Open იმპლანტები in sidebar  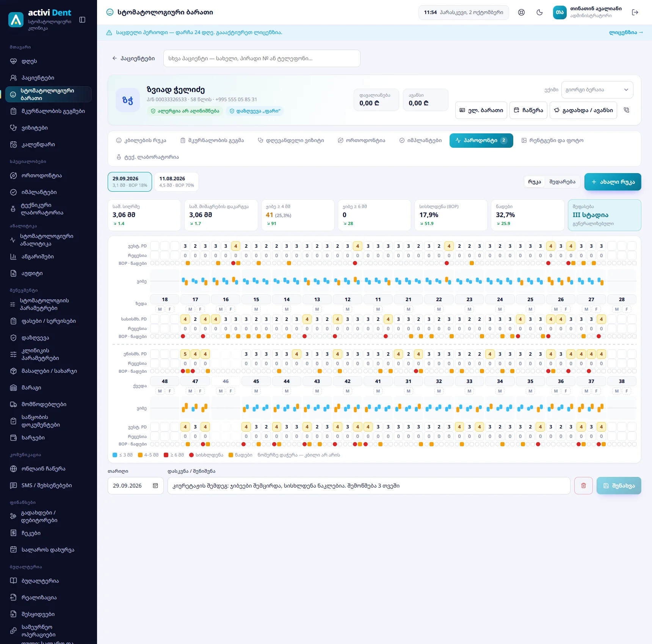pos(49,192)
